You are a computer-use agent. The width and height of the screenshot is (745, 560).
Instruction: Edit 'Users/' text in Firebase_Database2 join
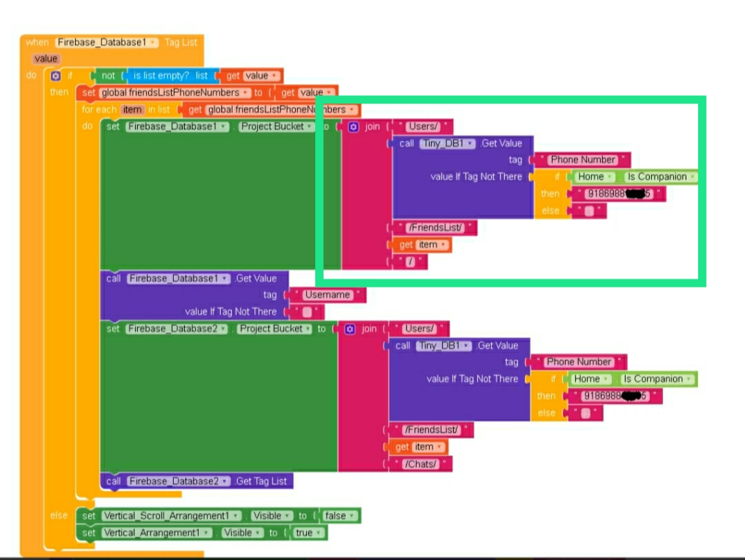(x=419, y=329)
